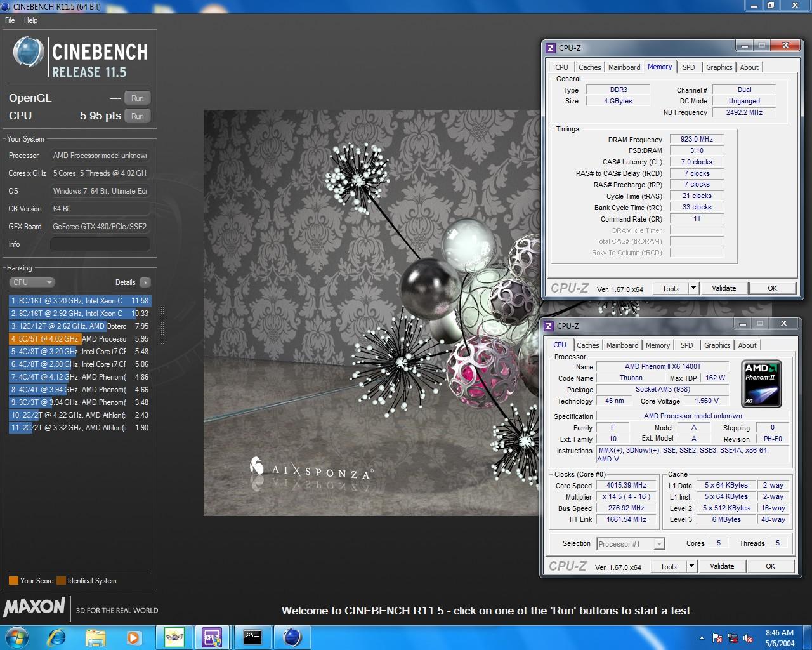The width and height of the screenshot is (812, 650).
Task: Open SPD tab in lower CPU-Z window
Action: (686, 345)
